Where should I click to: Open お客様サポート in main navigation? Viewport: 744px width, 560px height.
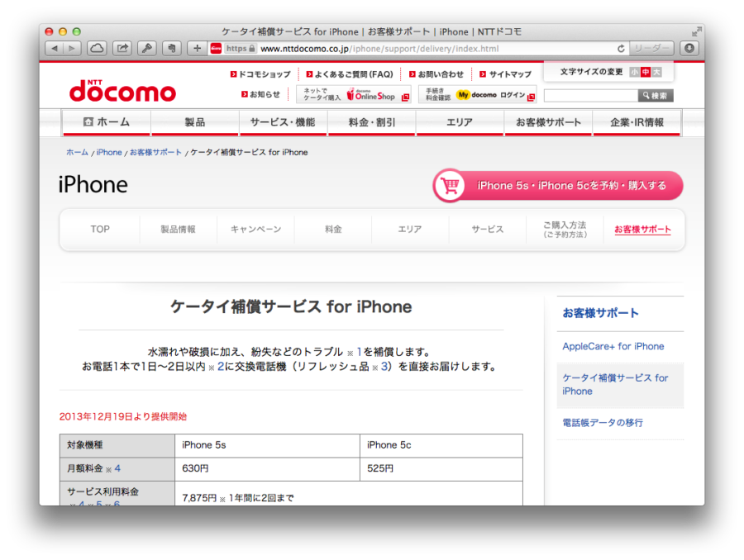pos(548,122)
